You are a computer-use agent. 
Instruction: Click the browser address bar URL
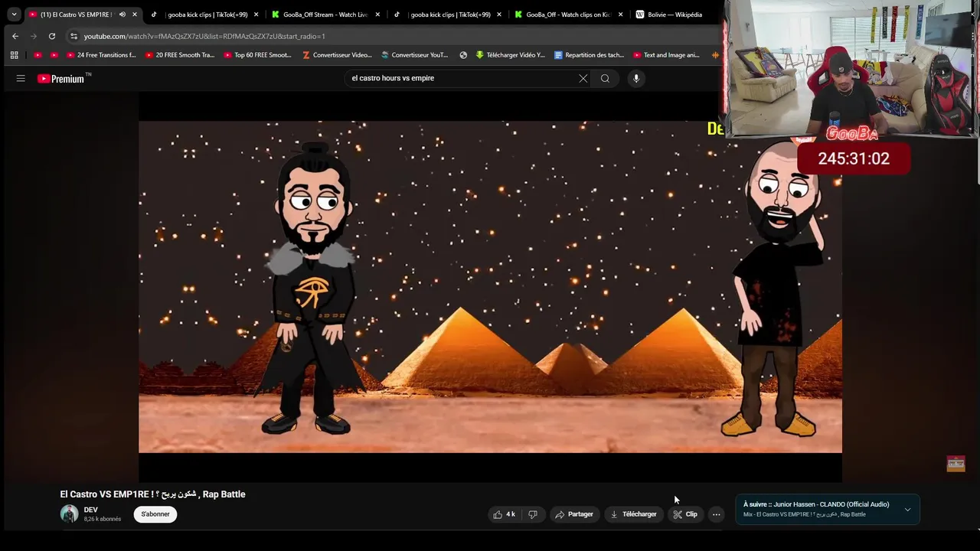pos(204,36)
